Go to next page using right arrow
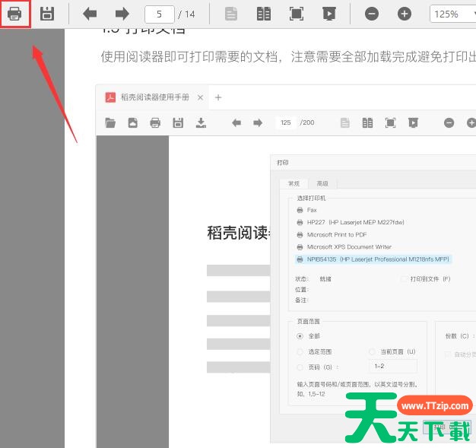Viewport: 476px width, 448px height. point(122,14)
